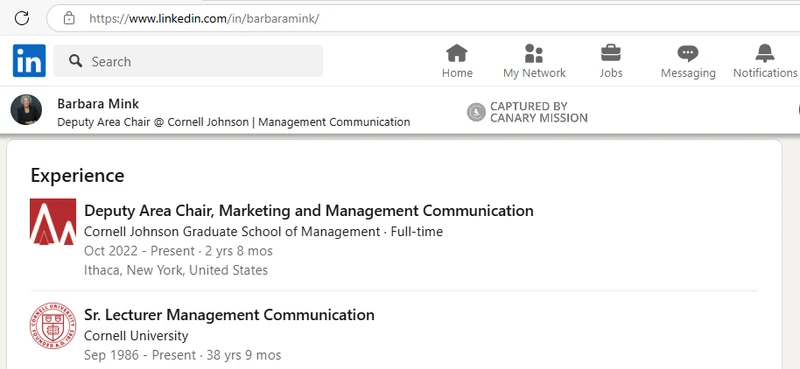
Task: Click the Cornell Johnson red logo
Action: pos(53,222)
